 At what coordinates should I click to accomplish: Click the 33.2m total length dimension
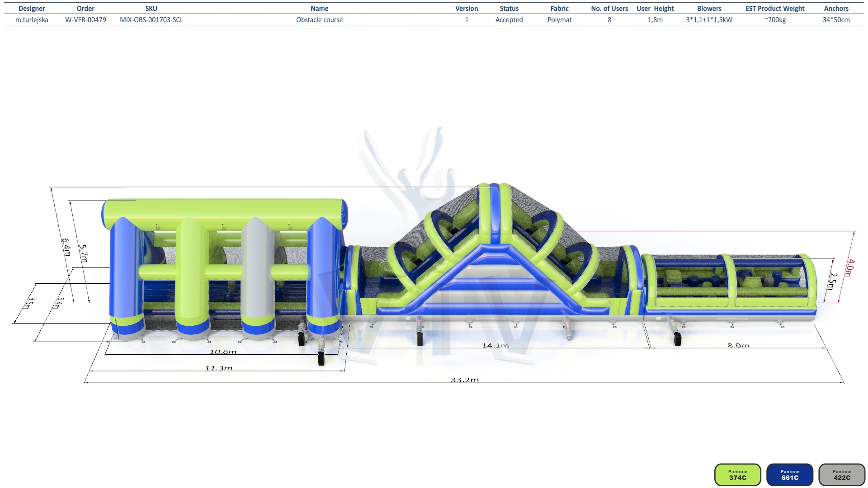click(465, 380)
